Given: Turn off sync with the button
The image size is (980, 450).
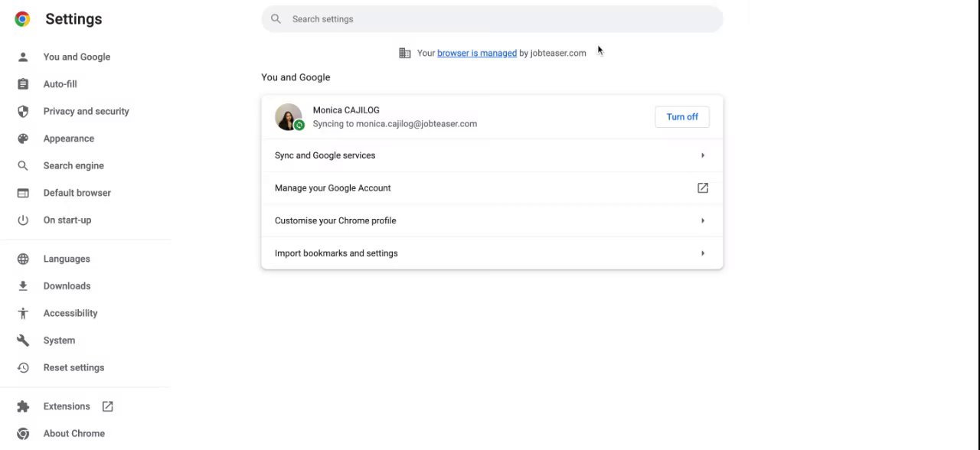Looking at the screenshot, I should point(681,117).
